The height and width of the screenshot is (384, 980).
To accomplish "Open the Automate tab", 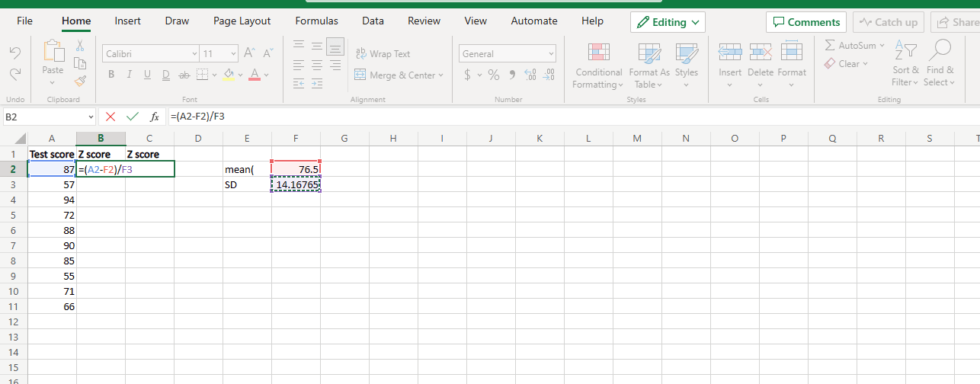I will pos(535,21).
